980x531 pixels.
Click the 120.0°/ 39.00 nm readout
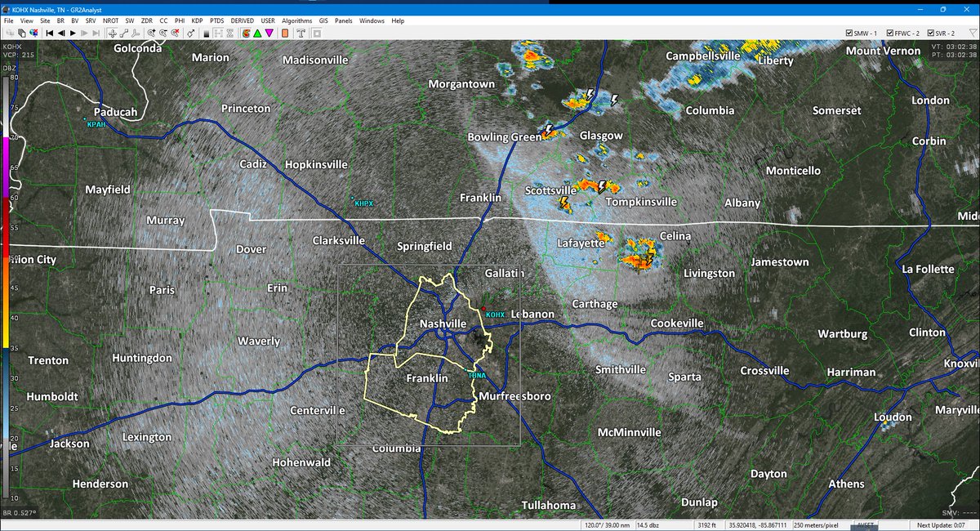tap(606, 524)
